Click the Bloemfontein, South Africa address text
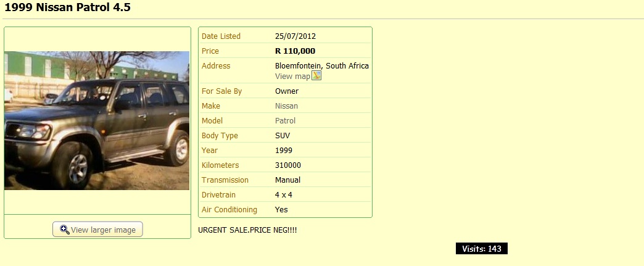This screenshot has height=266, width=644. point(322,66)
